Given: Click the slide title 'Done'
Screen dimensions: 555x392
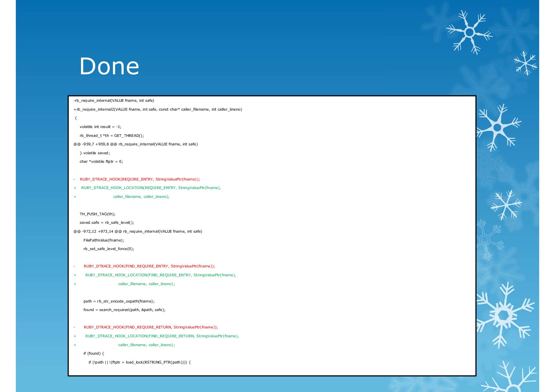Looking at the screenshot, I should pos(109,66).
